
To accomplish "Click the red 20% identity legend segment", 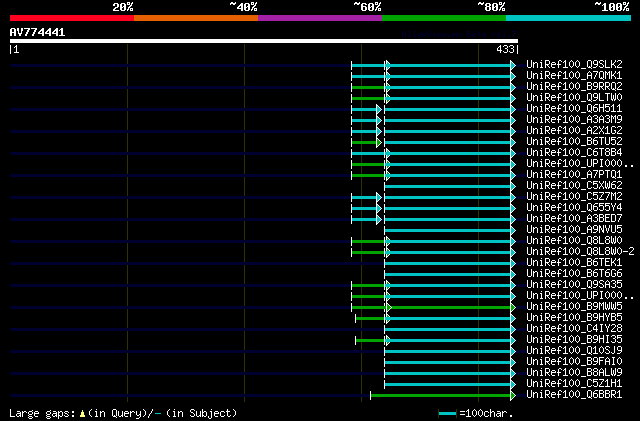I will point(72,18).
